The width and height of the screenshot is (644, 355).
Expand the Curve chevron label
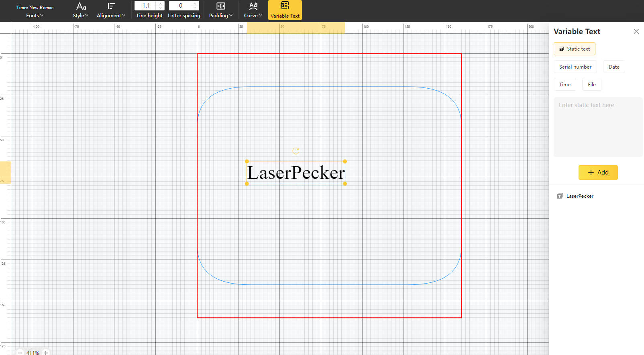(253, 16)
